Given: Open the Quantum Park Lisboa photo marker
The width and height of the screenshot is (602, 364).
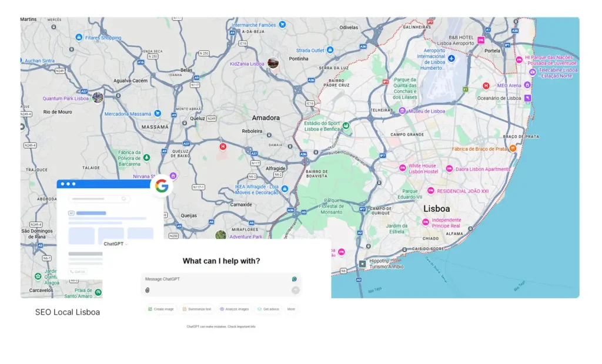Looking at the screenshot, I should point(98,97).
